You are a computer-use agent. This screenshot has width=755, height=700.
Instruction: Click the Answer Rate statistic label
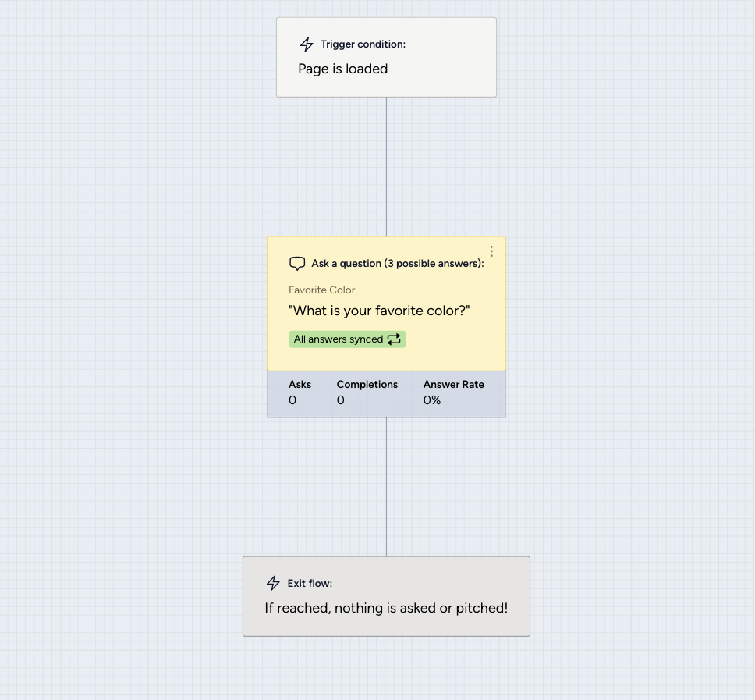tap(453, 384)
